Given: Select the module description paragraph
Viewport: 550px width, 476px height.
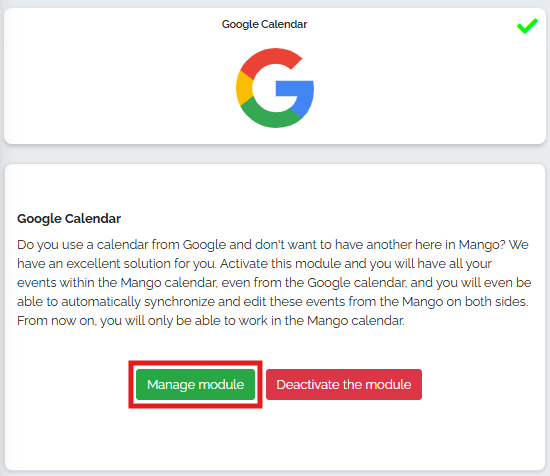Looking at the screenshot, I should [274, 282].
